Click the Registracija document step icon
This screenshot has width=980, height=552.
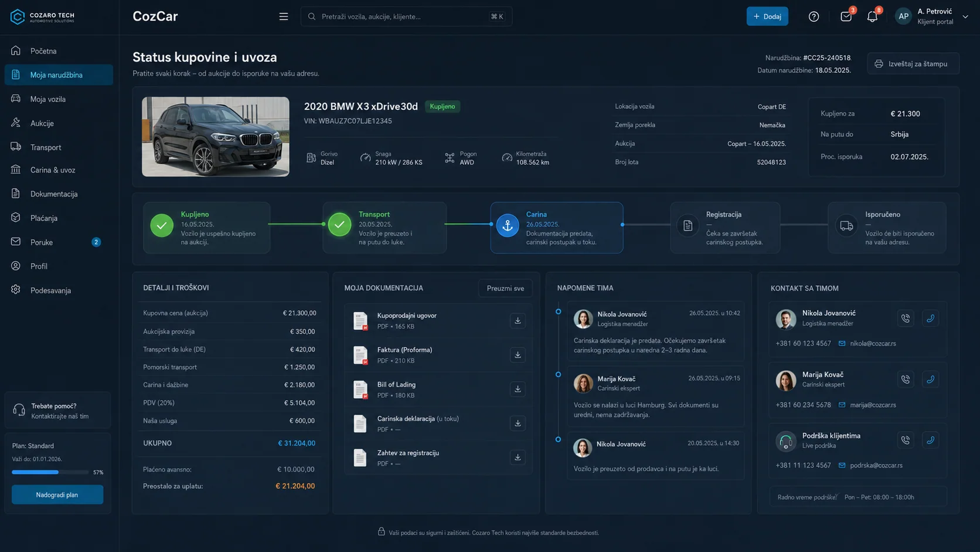688,226
